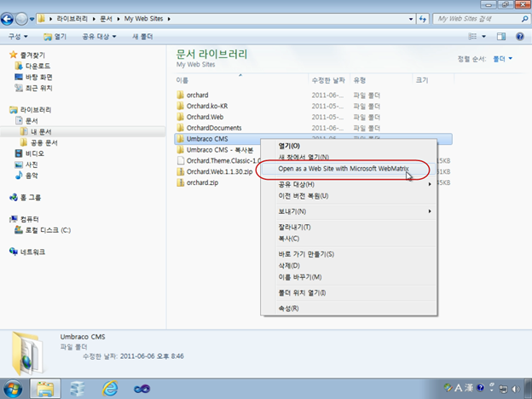Click the magnifier search icon
Screen dimensions: 532x399
pos(524,19)
